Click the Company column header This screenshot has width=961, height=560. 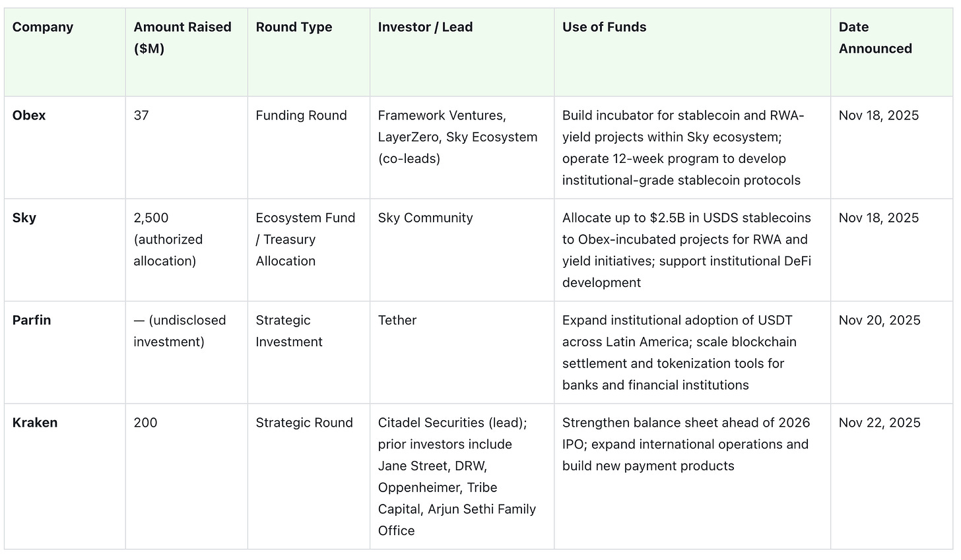coord(43,27)
